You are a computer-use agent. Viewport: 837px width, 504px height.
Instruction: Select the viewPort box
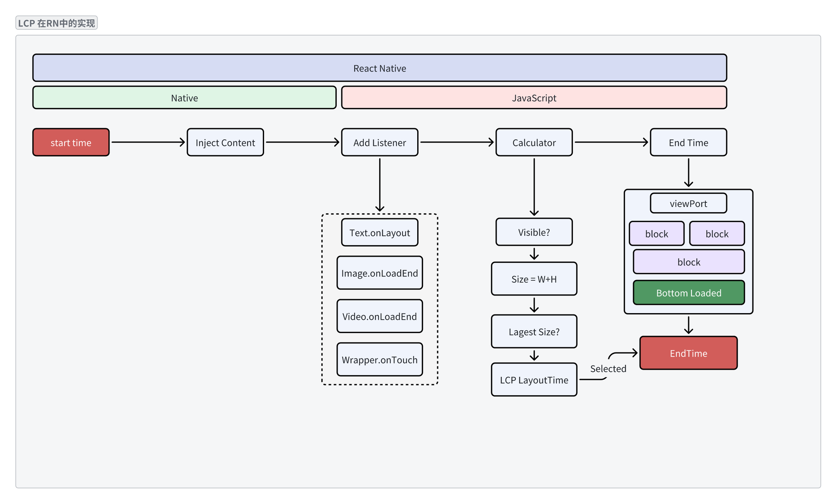689,203
